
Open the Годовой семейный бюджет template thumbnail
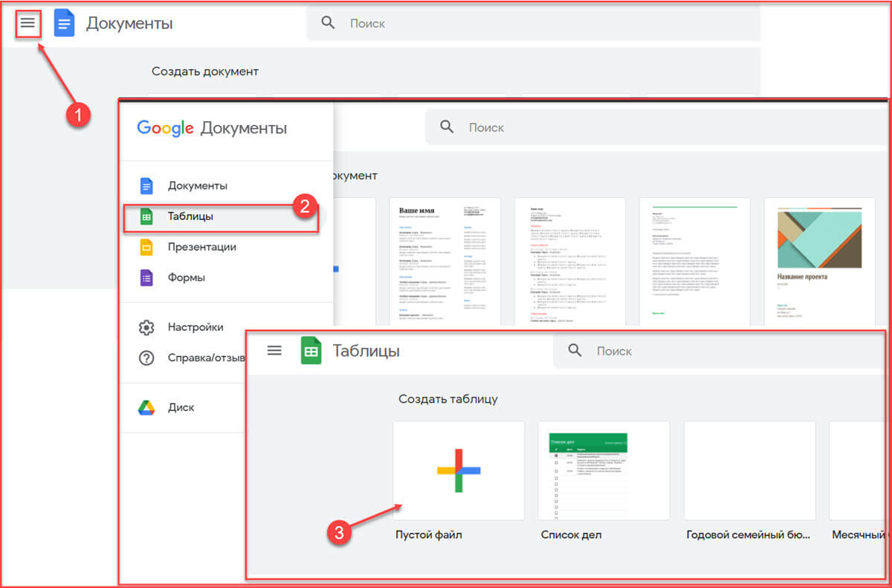point(750,471)
